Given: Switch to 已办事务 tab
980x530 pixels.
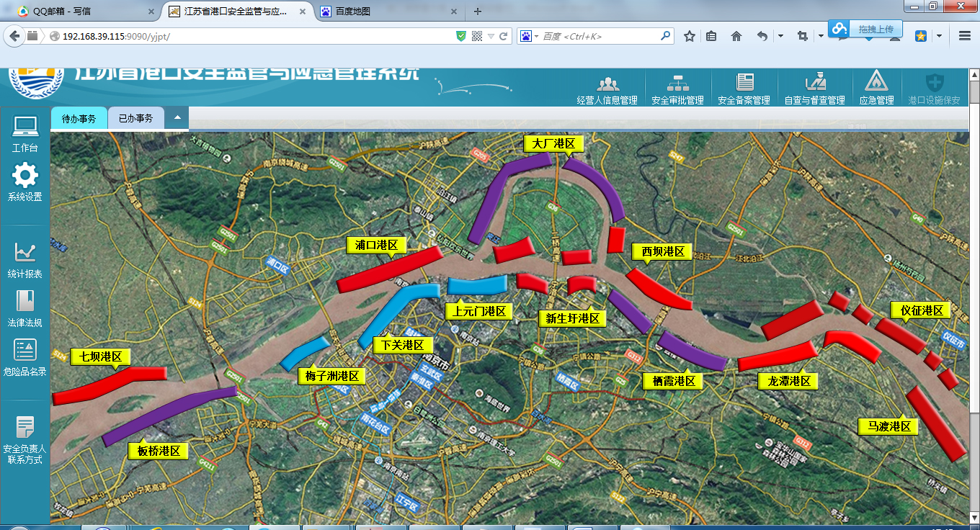Looking at the screenshot, I should [x=135, y=119].
